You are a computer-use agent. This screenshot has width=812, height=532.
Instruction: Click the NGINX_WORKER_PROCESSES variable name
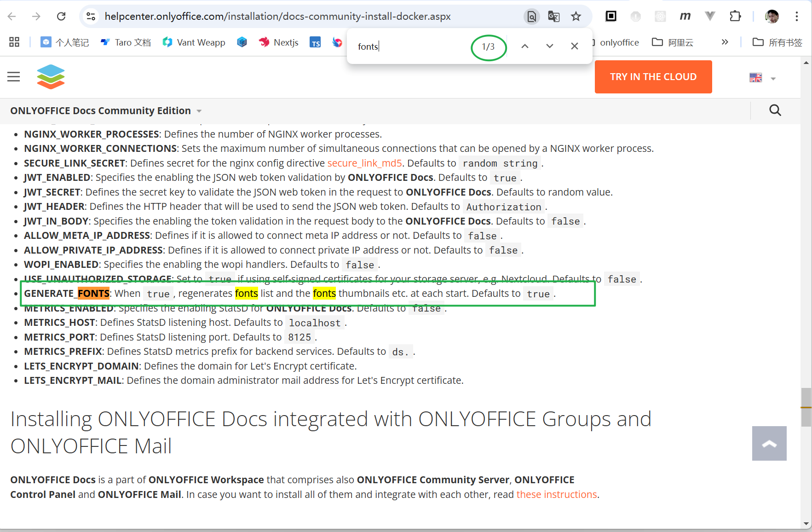tap(92, 134)
